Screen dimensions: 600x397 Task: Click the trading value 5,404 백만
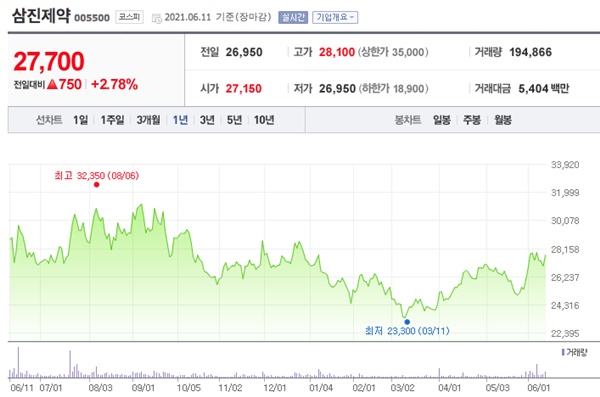[544, 89]
